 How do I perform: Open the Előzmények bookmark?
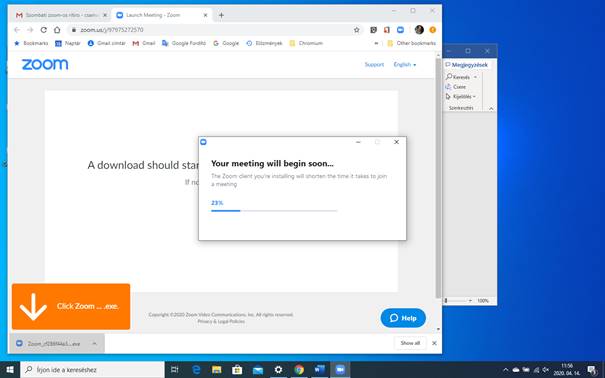(x=264, y=43)
